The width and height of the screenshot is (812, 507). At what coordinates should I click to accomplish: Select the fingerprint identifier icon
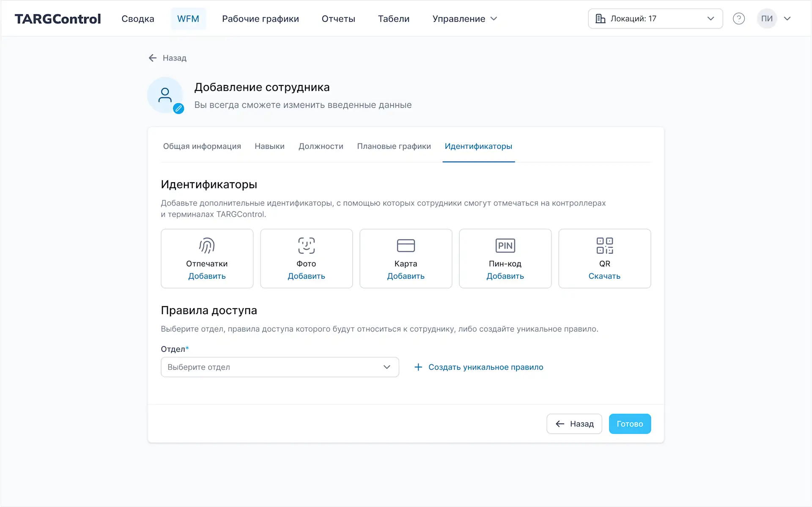(x=207, y=245)
